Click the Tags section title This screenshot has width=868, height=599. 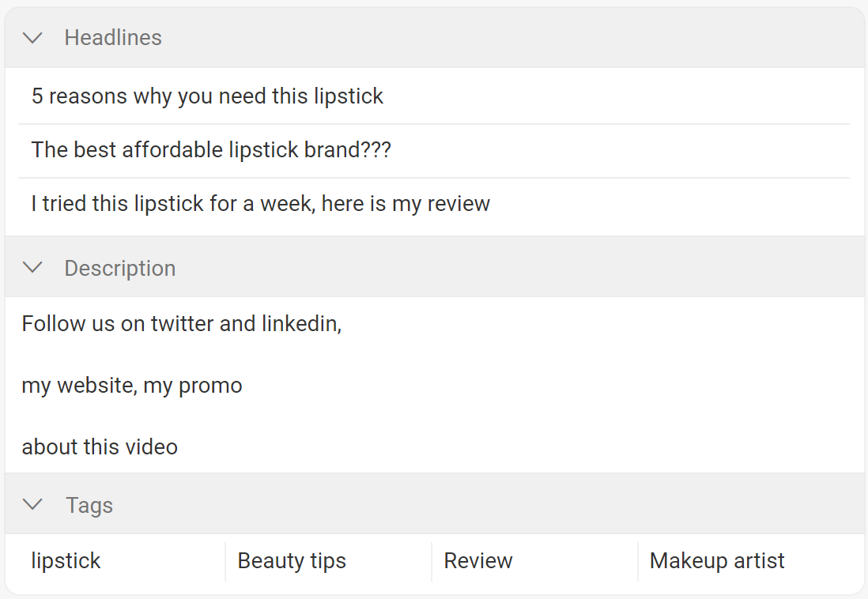click(89, 506)
